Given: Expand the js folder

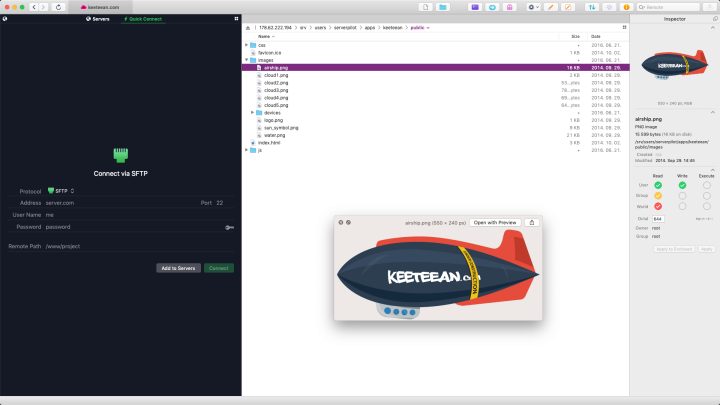Looking at the screenshot, I should (247, 150).
